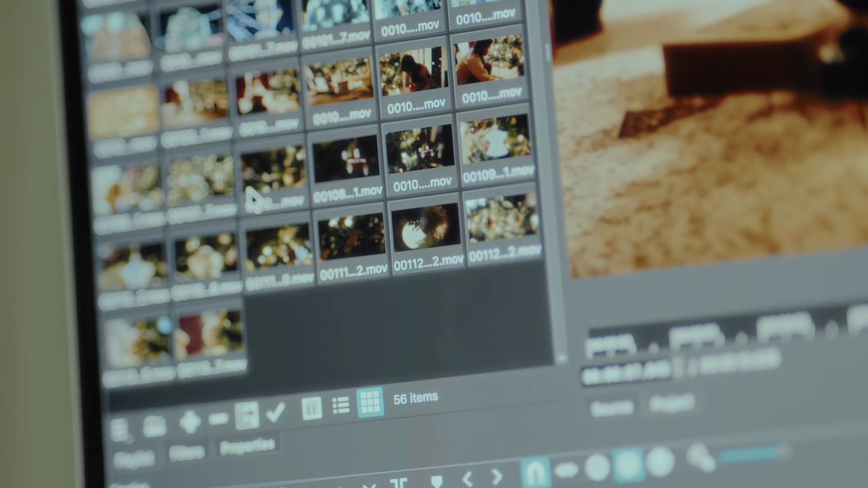The width and height of the screenshot is (868, 488).
Task: Click the playlist update icon
Action: click(x=247, y=415)
